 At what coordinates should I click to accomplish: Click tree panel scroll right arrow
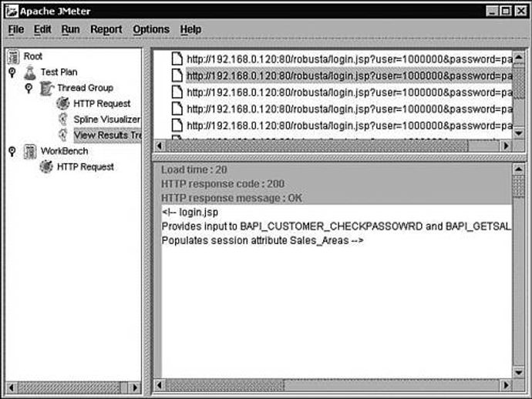135,387
